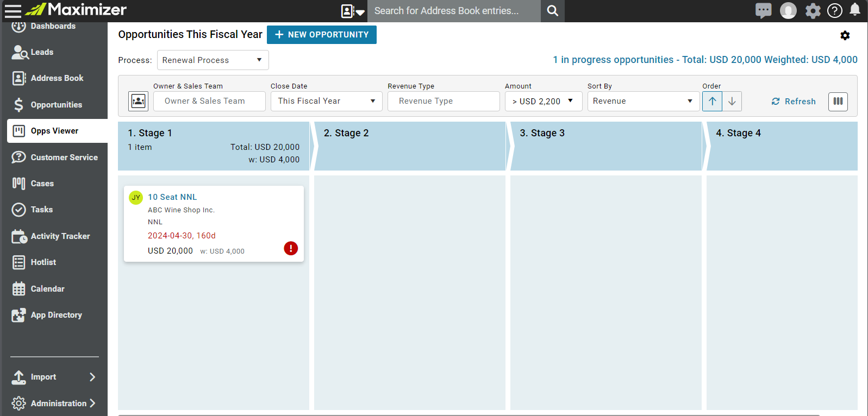868x416 pixels.
Task: Click the Address Book search box
Action: pos(454,11)
